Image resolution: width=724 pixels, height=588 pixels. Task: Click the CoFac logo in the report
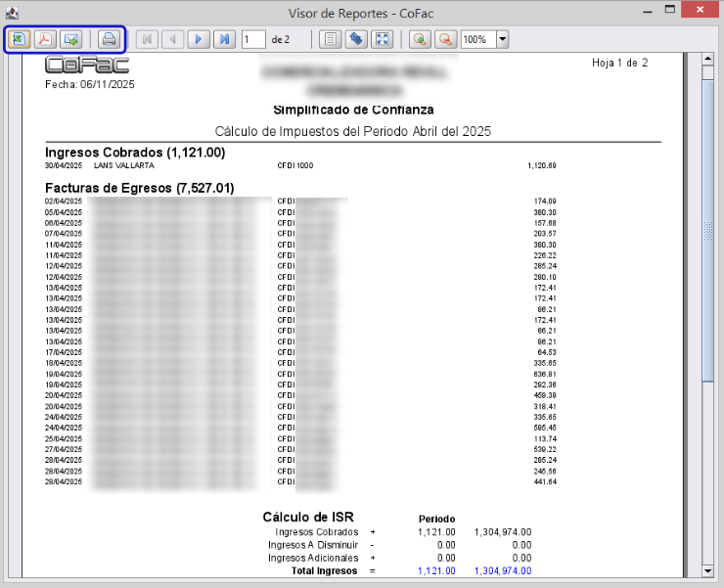87,65
